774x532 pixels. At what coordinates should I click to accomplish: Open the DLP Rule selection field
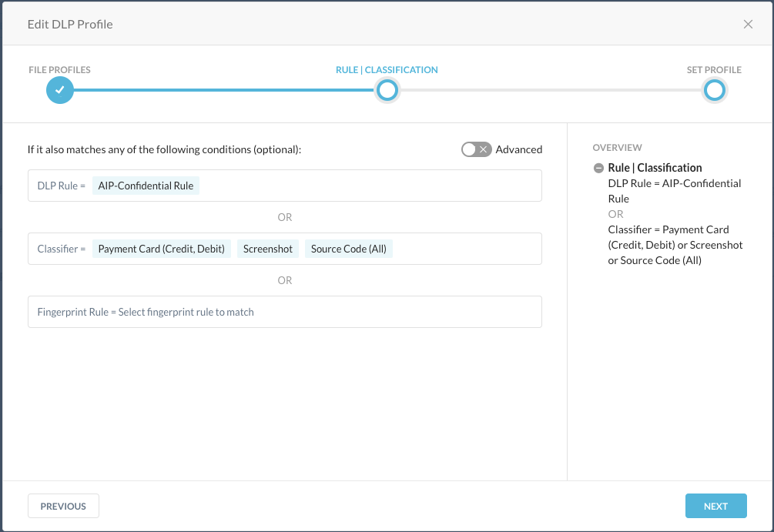370,186
